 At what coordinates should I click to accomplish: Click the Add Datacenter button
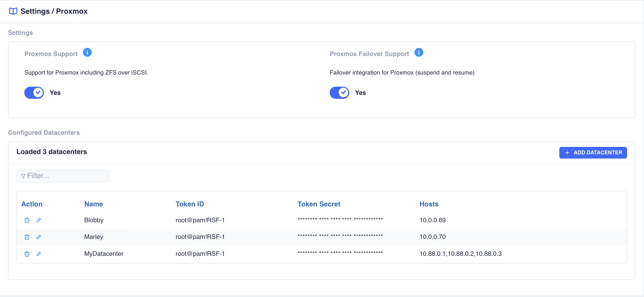[593, 153]
